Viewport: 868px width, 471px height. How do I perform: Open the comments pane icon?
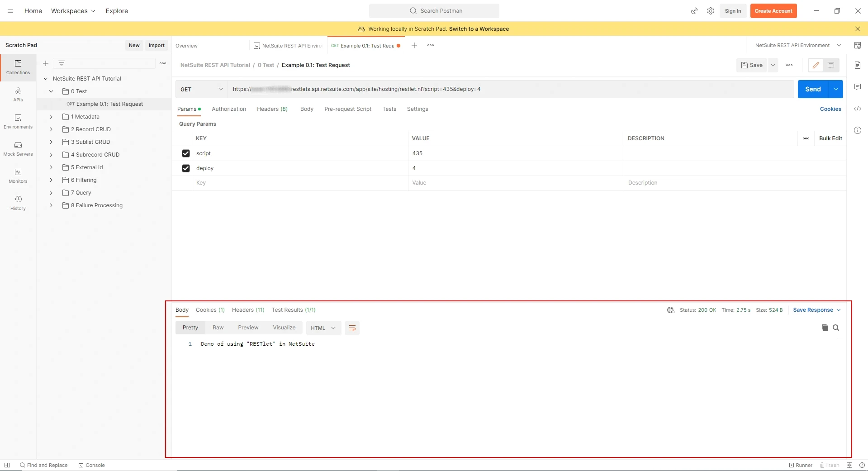tap(858, 87)
